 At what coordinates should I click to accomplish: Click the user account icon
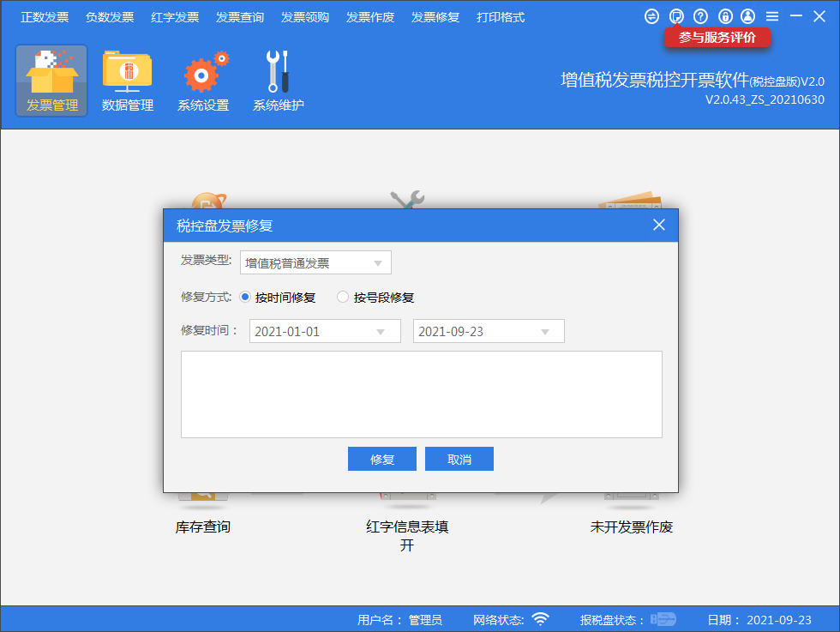click(747, 16)
